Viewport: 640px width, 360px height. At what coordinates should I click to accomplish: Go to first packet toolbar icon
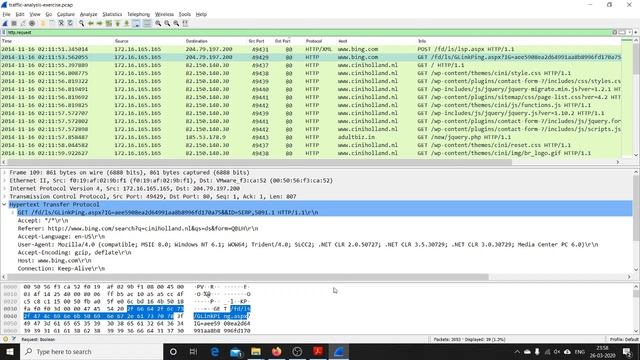(x=118, y=23)
